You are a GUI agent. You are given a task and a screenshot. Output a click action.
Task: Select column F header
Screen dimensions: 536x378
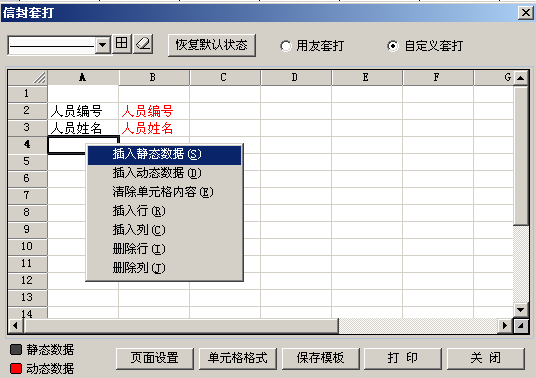438,78
